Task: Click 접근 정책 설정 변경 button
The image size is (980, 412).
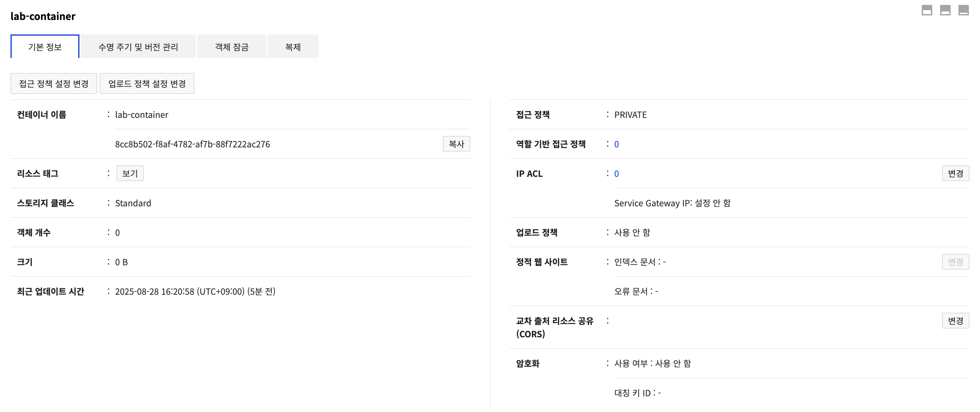Action: 54,84
